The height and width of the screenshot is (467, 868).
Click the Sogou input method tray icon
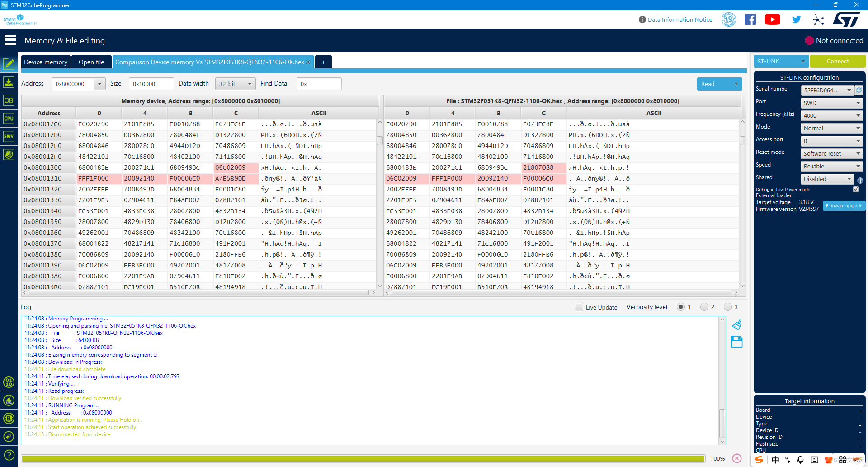759,460
